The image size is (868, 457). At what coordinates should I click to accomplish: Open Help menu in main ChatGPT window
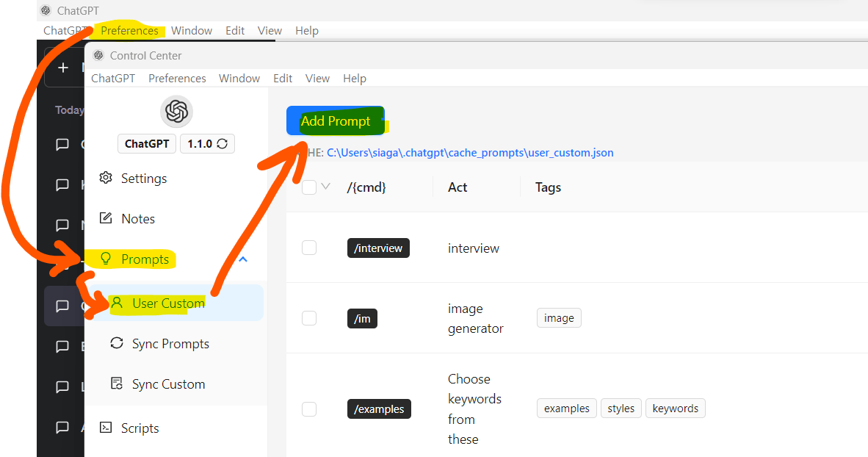point(307,30)
